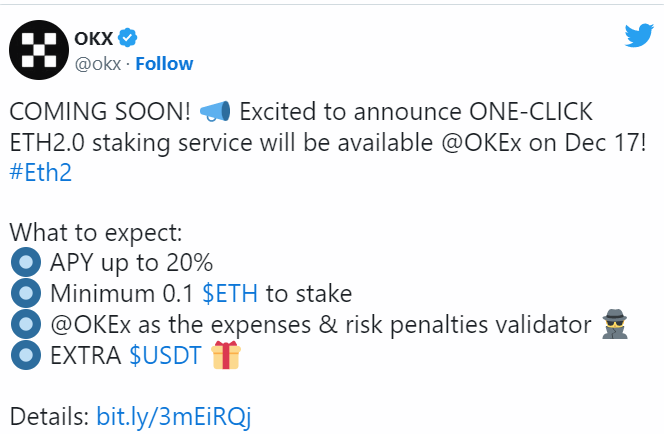Image resolution: width=664 pixels, height=434 pixels.
Task: Open the bit.ly/3mEiRQj details link
Action: click(x=173, y=416)
